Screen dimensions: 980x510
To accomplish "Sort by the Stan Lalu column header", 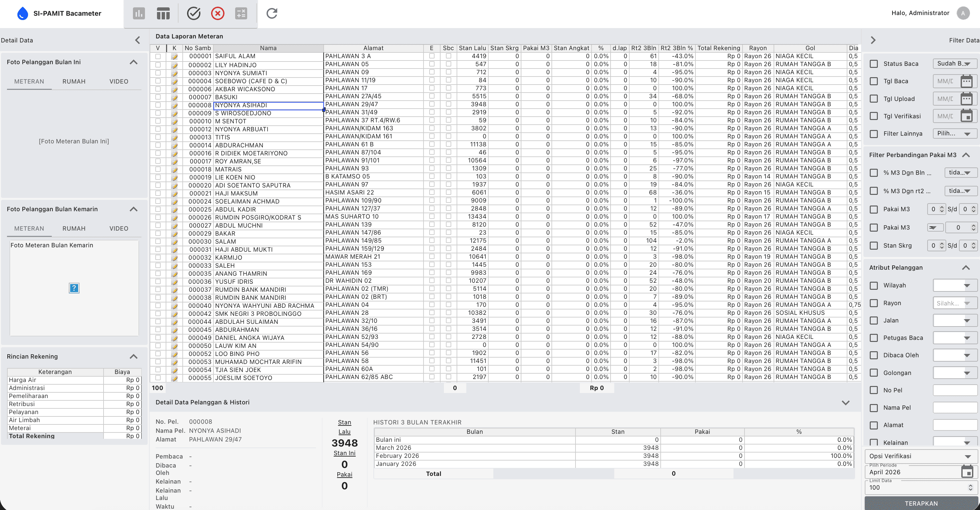I will pyautogui.click(x=472, y=48).
